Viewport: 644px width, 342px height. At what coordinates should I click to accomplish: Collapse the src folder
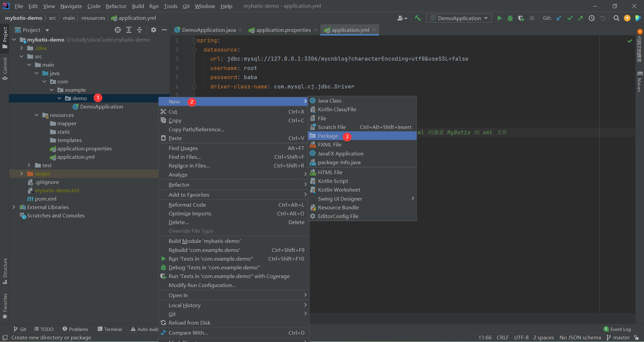[21, 56]
